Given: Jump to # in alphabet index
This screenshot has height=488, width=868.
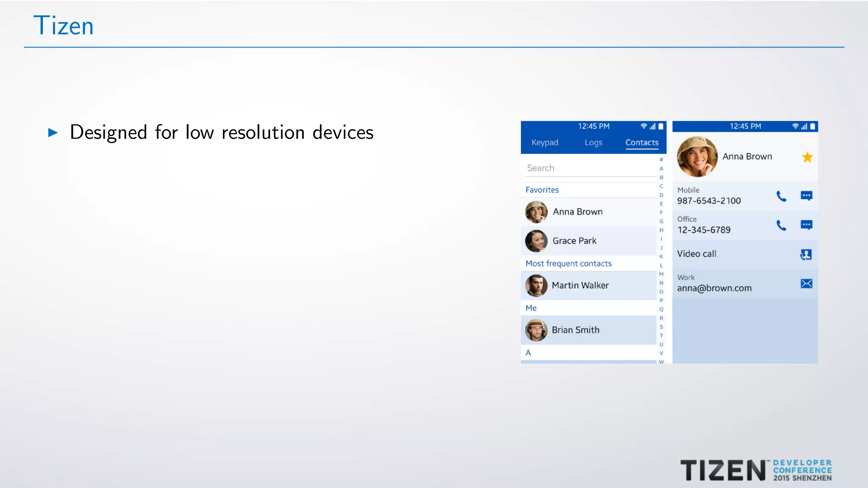Looking at the screenshot, I should pyautogui.click(x=661, y=160).
